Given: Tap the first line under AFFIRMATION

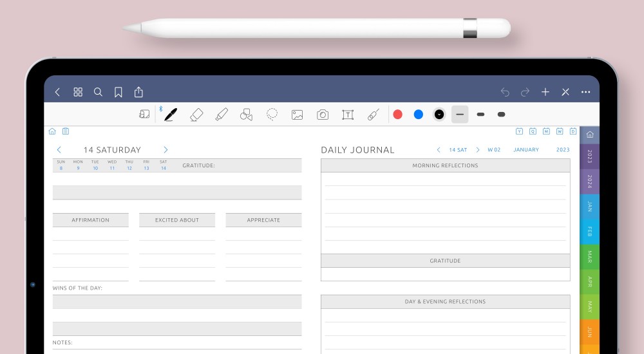Looking at the screenshot, I should point(90,234).
